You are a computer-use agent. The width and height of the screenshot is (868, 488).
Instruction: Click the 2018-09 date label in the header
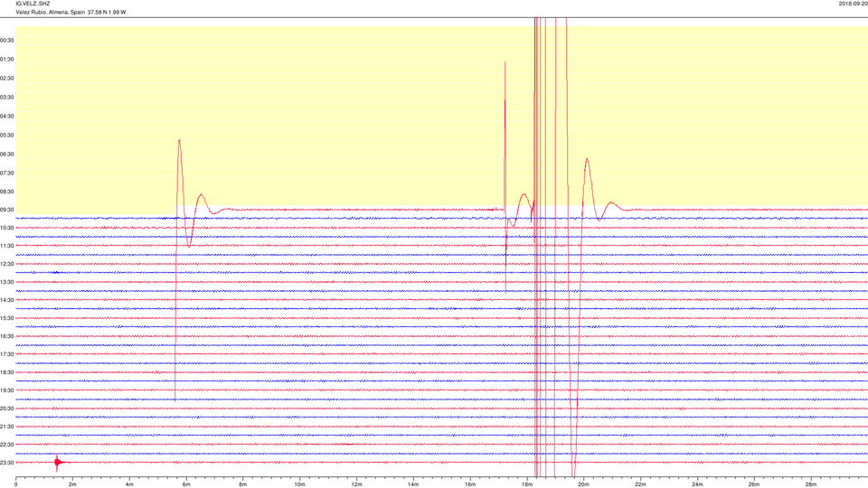pyautogui.click(x=853, y=4)
